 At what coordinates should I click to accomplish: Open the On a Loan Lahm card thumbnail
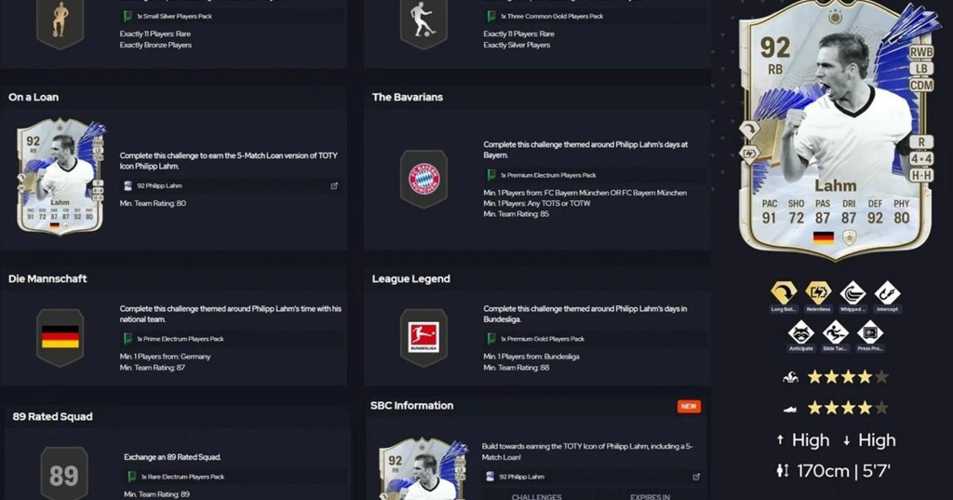60,177
